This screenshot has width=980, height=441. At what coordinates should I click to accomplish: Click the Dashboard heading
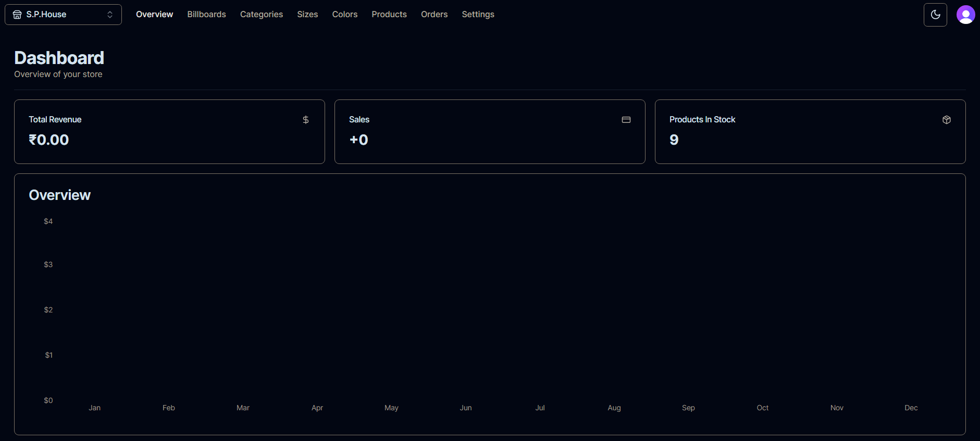click(59, 58)
